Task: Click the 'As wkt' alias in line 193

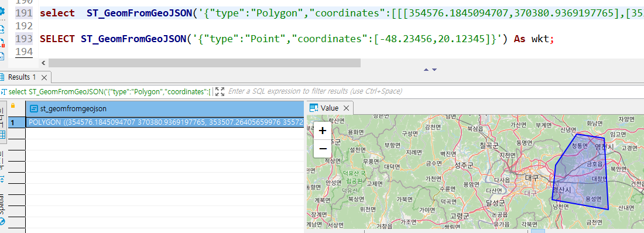Action: tap(532, 39)
